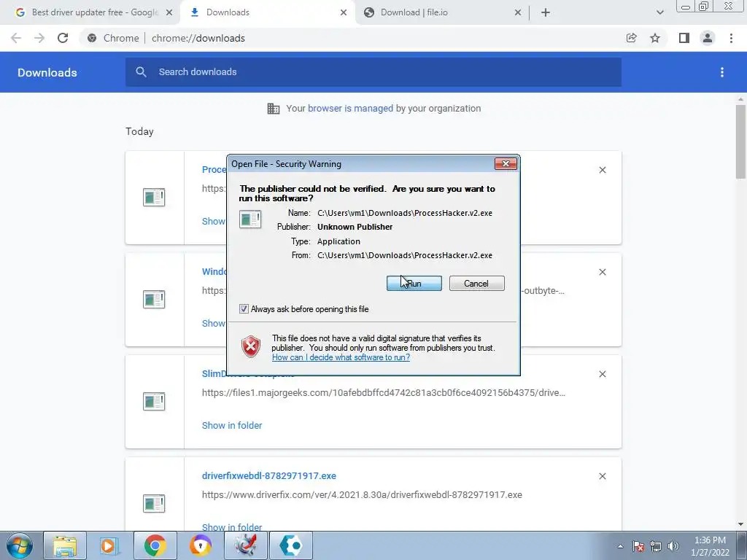
Task: Open Windows Media Player from taskbar
Action: [x=109, y=545]
